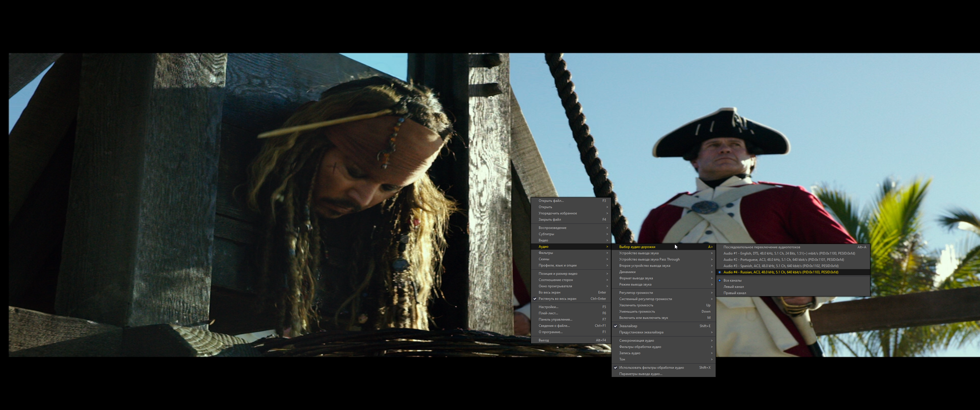
Task: Toggle the 'Эквалайзер' checkmark item
Action: click(x=628, y=326)
